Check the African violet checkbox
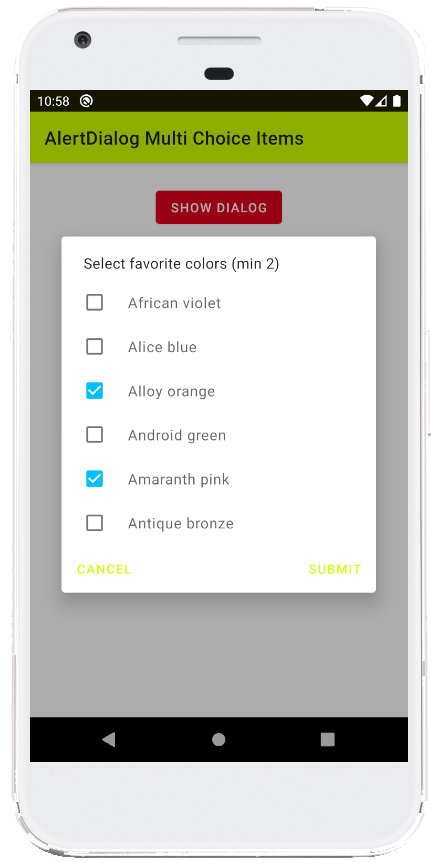The height and width of the screenshot is (863, 431). (95, 303)
